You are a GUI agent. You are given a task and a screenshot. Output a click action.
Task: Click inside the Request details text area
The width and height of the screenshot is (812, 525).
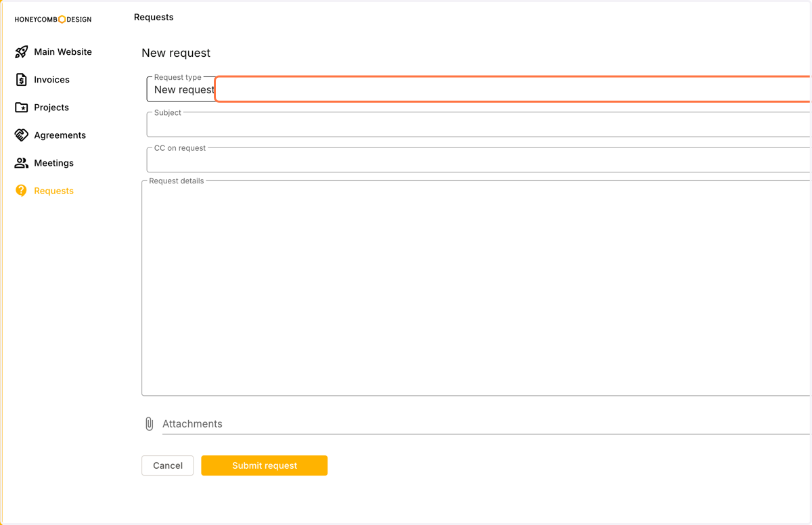pyautogui.click(x=476, y=288)
